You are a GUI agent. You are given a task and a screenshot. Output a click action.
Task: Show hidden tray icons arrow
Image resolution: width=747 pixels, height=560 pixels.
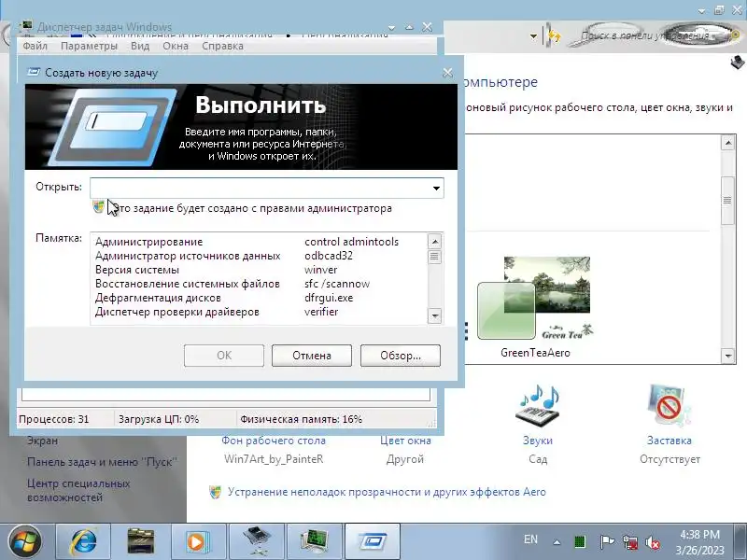(x=557, y=542)
